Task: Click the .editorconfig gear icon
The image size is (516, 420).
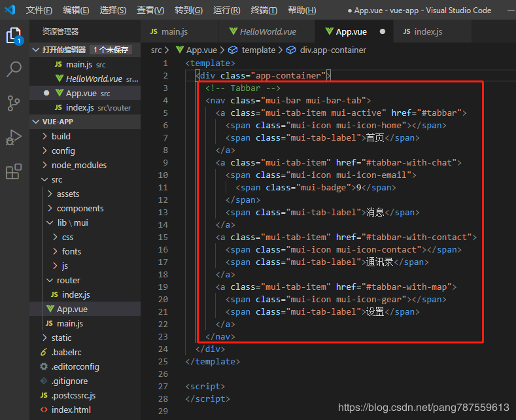Action: tap(43, 366)
